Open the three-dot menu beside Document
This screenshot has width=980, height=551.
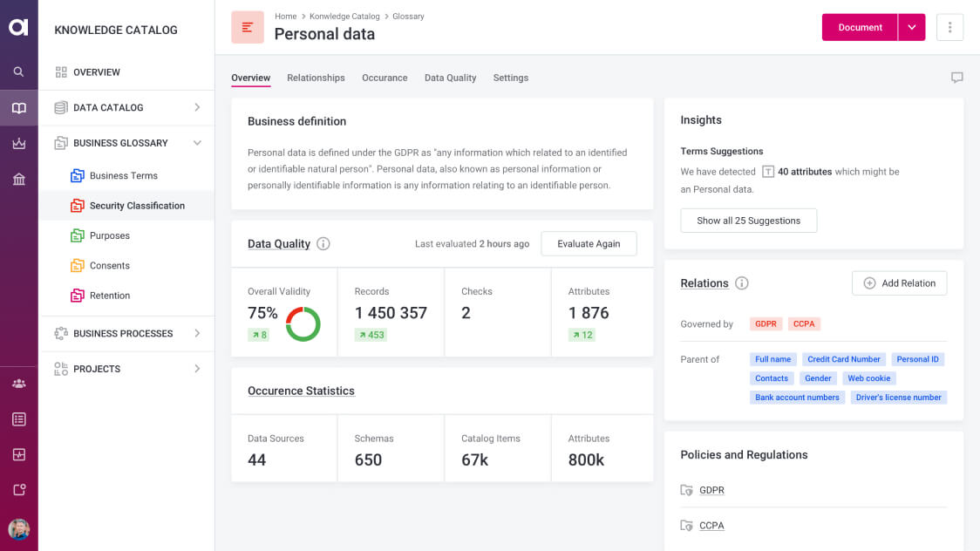click(949, 27)
